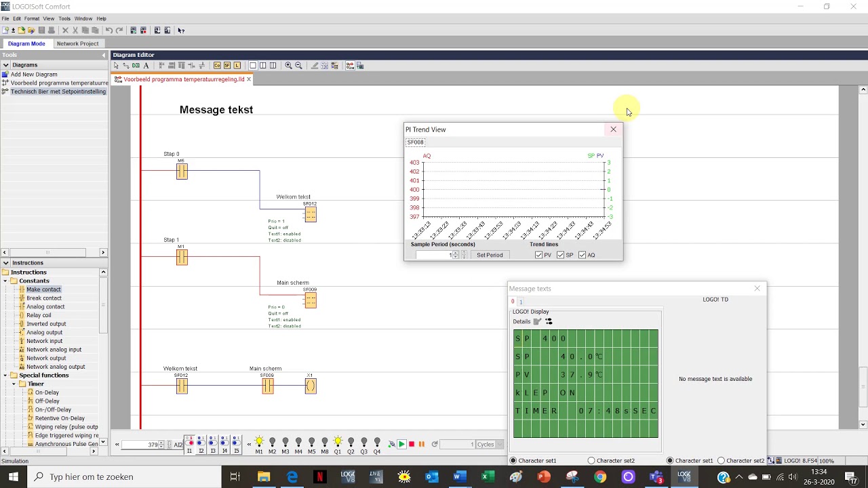Click the Add New Diagram icon
The width and height of the screenshot is (868, 488).
click(x=5, y=75)
